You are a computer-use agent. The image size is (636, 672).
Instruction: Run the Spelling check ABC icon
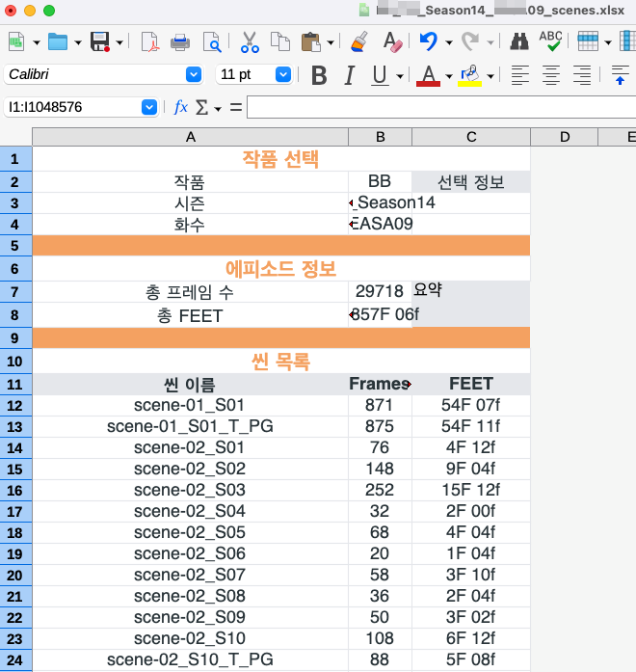(x=551, y=41)
